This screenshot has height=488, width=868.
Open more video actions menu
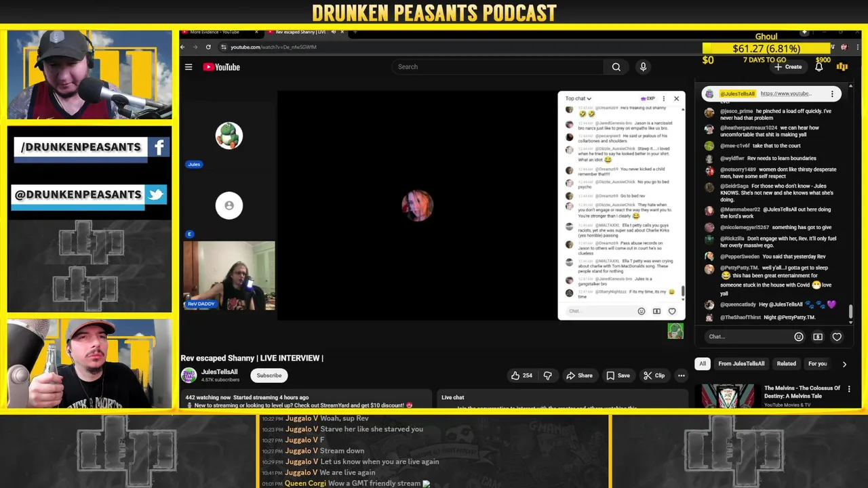pos(681,375)
